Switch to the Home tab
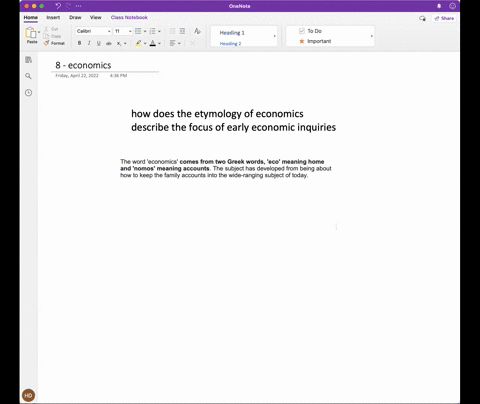Viewport: 480px width, 404px height. coord(31,17)
